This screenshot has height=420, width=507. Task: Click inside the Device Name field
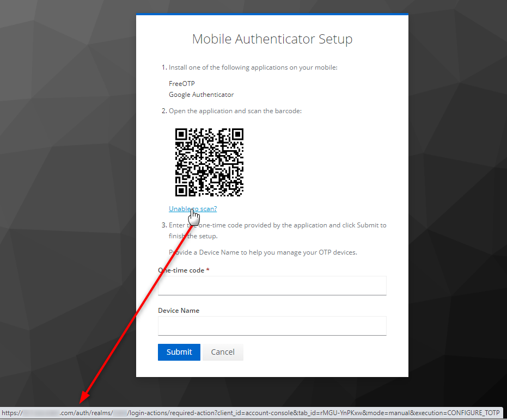[272, 325]
